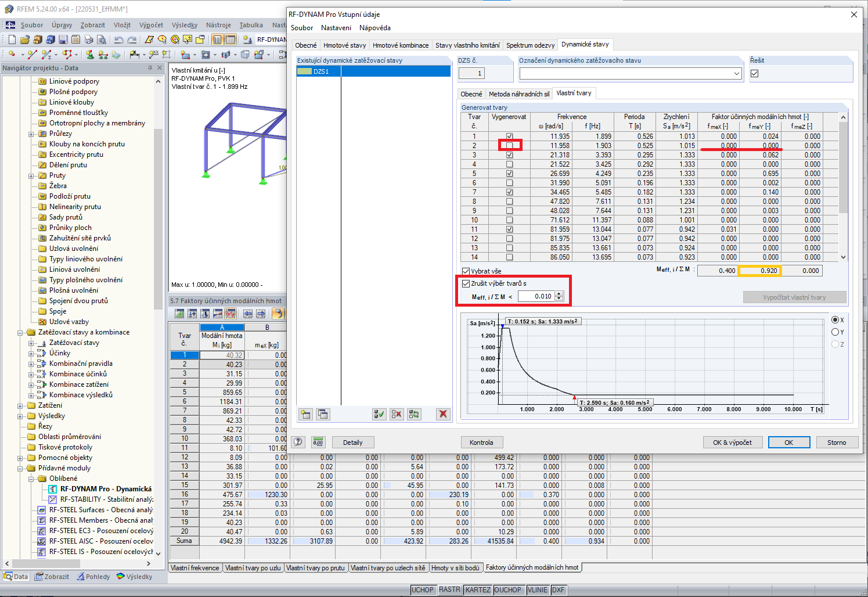Enable generation of eigenmode 2 checkbox

pos(509,146)
